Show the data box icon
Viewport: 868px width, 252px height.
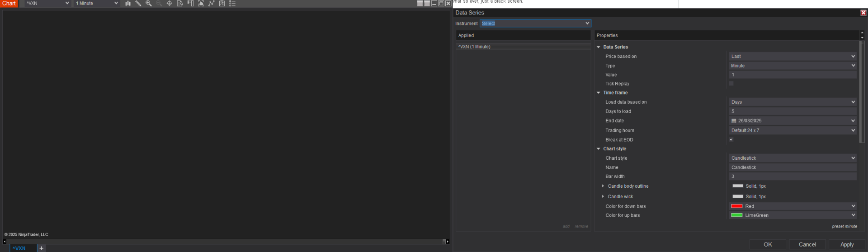(x=180, y=3)
